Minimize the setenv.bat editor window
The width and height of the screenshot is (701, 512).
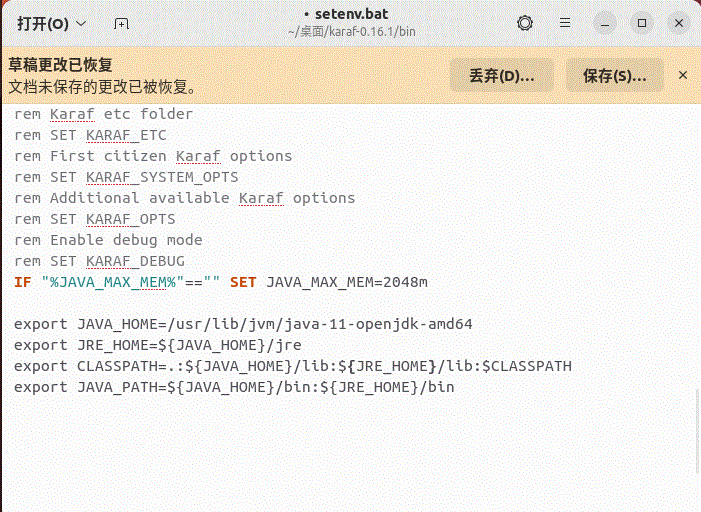pyautogui.click(x=605, y=23)
